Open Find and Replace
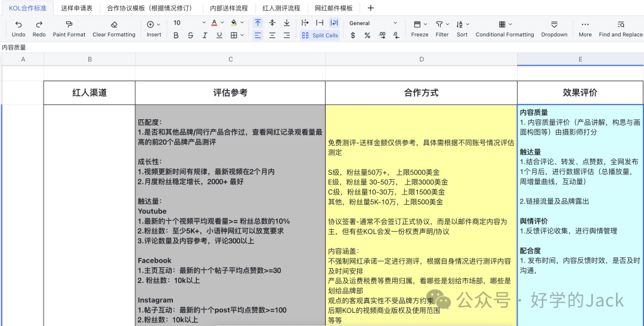The image size is (644, 326). coord(620,29)
